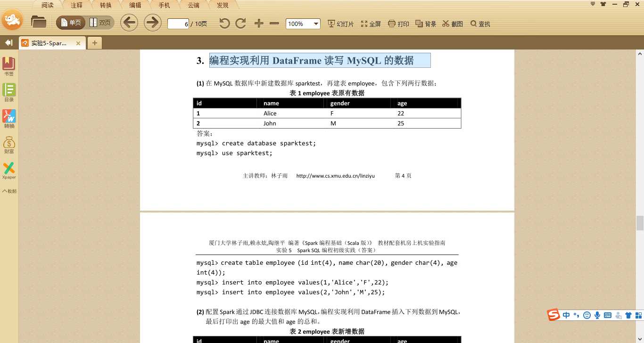The height and width of the screenshot is (343, 644).
Task: Collapse the sidebar with the arrow icon
Action: click(9, 43)
